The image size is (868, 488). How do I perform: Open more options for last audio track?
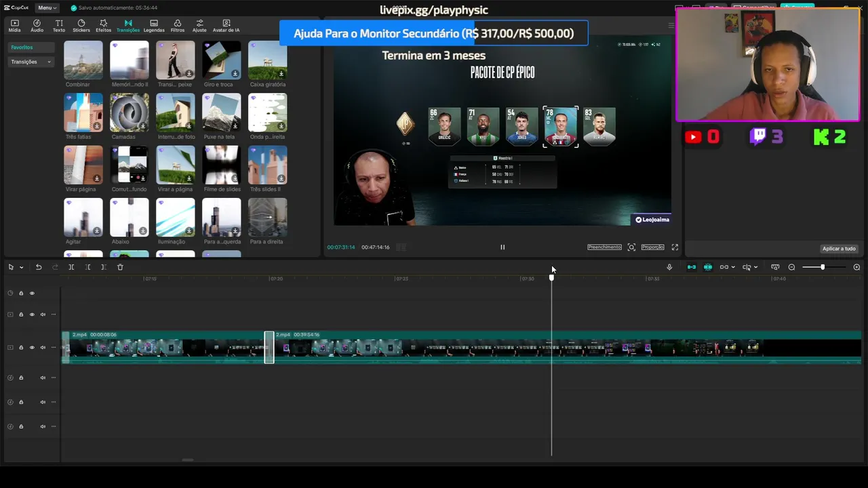(x=54, y=426)
